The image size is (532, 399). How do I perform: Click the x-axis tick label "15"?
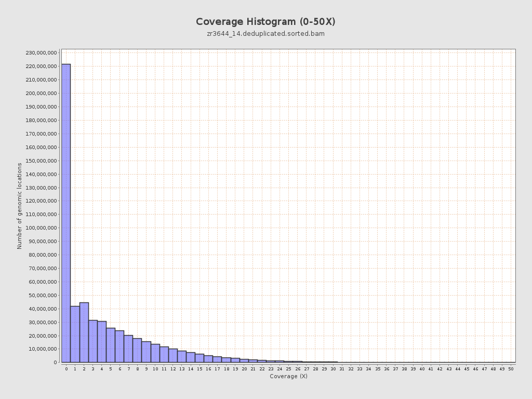point(199,369)
